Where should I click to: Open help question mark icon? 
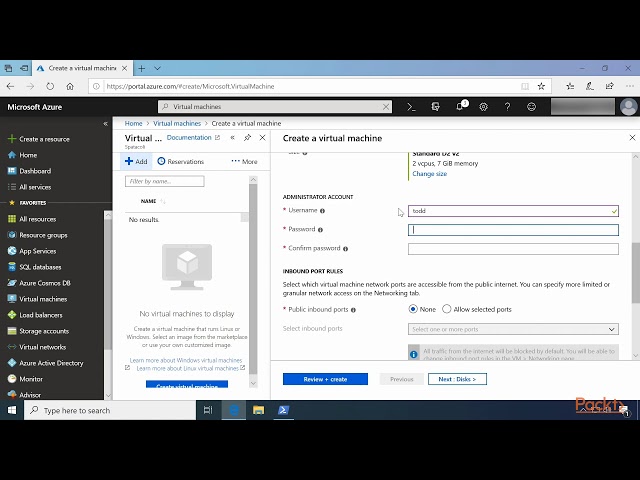[507, 107]
